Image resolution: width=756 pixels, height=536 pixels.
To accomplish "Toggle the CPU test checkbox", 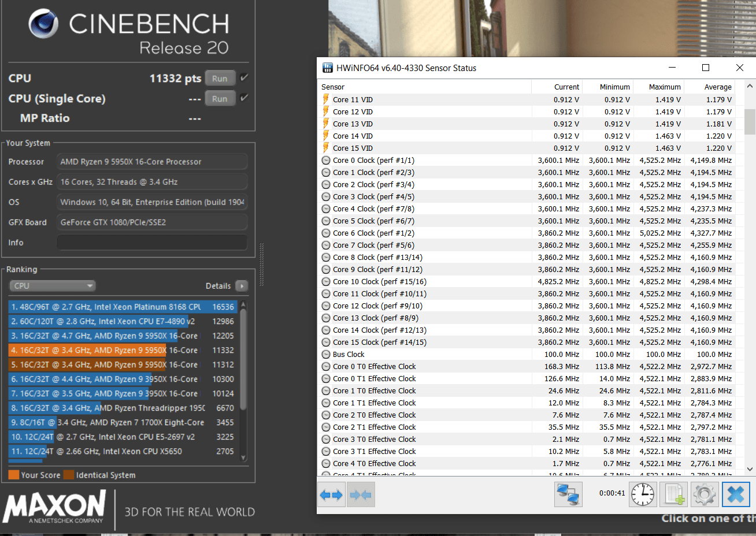I will coord(244,77).
